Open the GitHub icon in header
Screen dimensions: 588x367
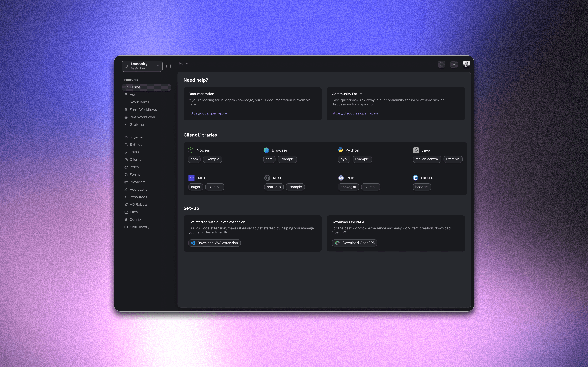click(441, 64)
